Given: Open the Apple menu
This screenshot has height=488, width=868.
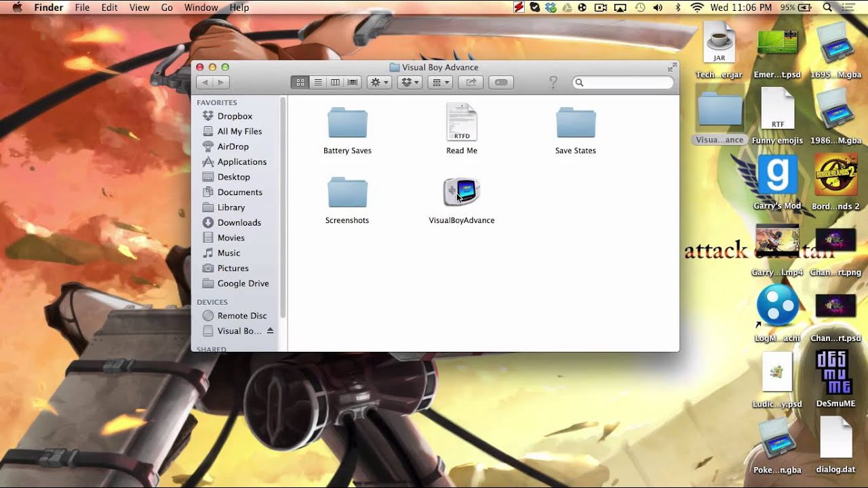Looking at the screenshot, I should (x=17, y=7).
